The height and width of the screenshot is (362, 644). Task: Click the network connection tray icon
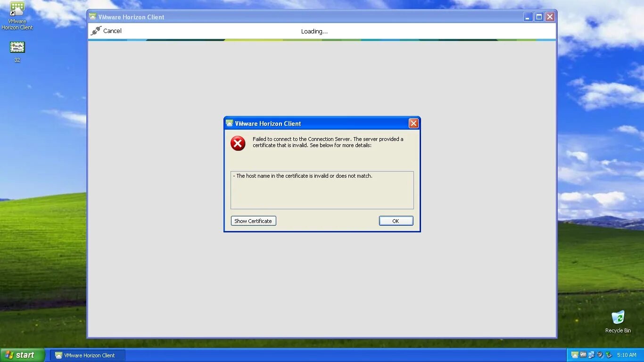591,355
